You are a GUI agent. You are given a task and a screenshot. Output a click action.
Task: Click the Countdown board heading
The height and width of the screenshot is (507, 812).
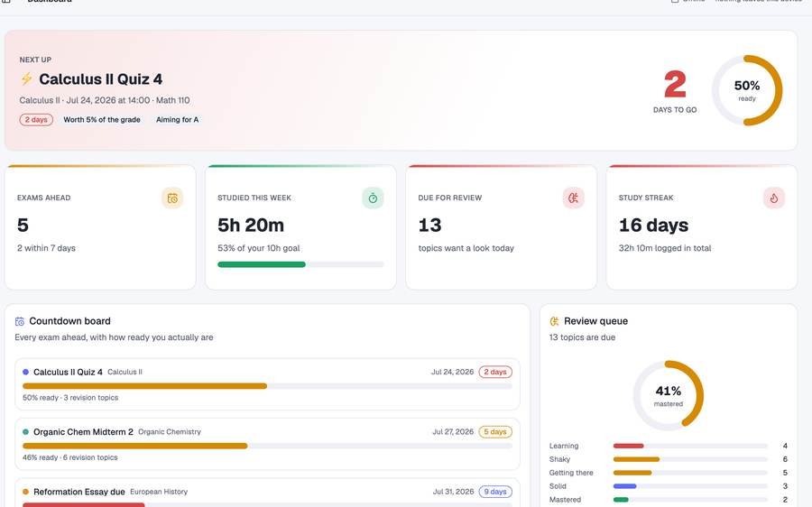point(69,321)
